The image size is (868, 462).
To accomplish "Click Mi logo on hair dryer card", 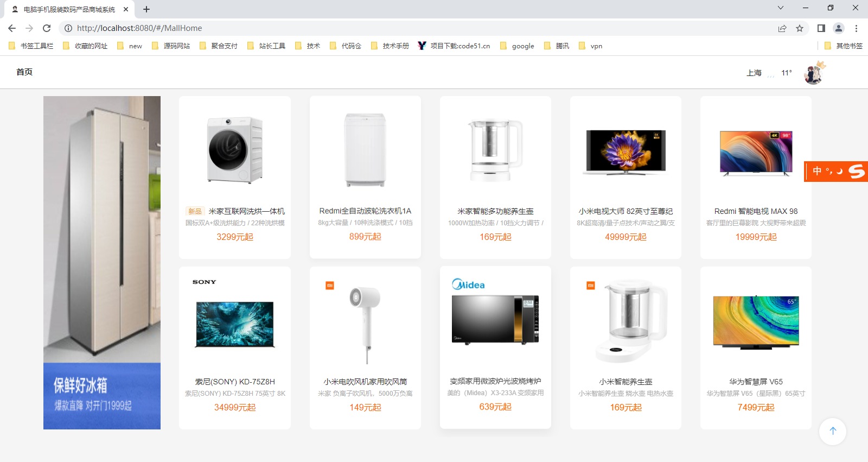I will pyautogui.click(x=329, y=286).
